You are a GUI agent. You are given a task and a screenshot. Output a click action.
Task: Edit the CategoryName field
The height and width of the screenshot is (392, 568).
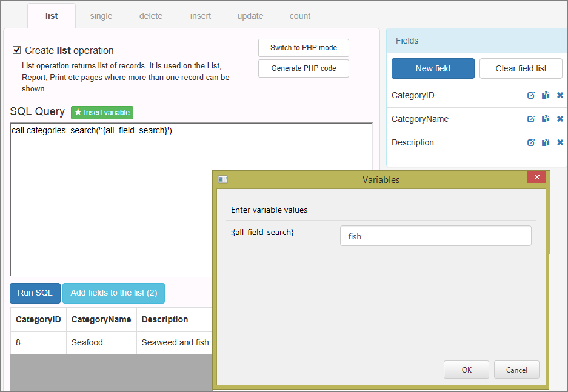pyautogui.click(x=531, y=119)
